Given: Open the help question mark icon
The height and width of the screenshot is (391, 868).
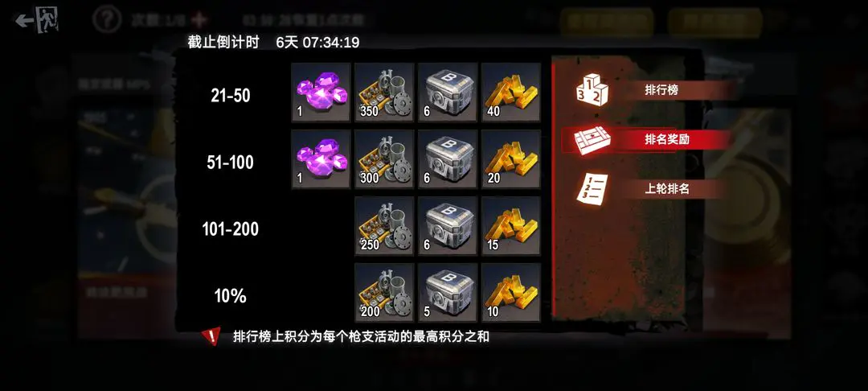Looking at the screenshot, I should pyautogui.click(x=106, y=20).
